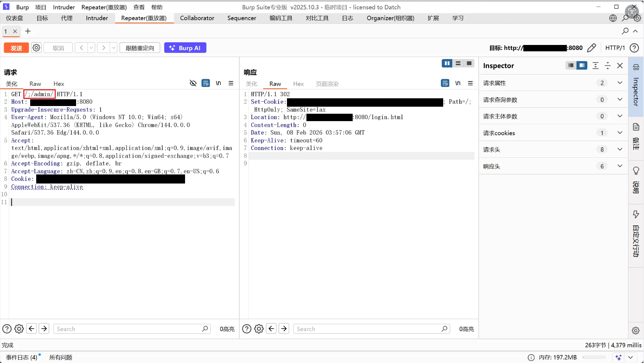Viewport: 644px width, 363px height.
Task: Open response search settings gear
Action: tap(259, 329)
